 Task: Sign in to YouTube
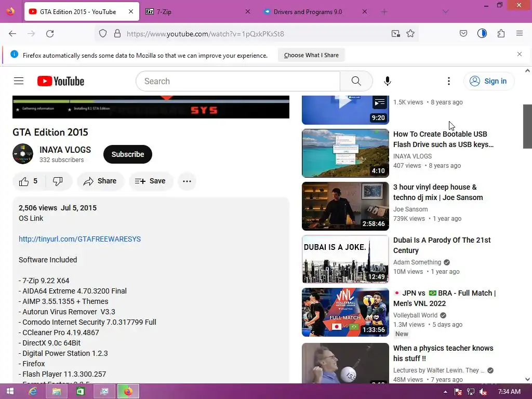[488, 81]
